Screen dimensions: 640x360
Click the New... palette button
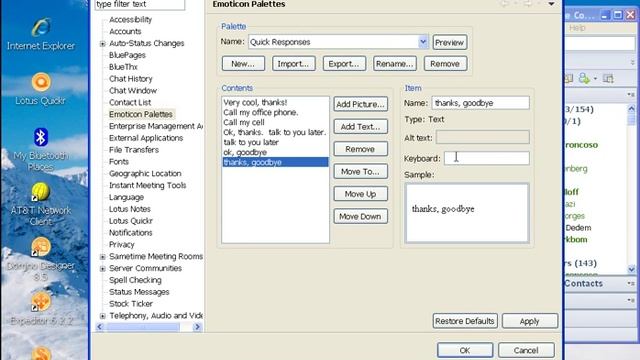coord(243,64)
